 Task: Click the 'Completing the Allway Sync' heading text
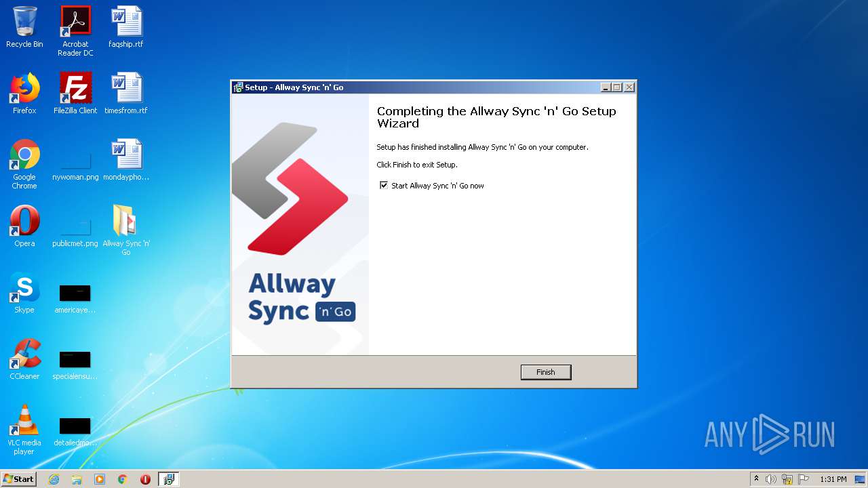496,117
